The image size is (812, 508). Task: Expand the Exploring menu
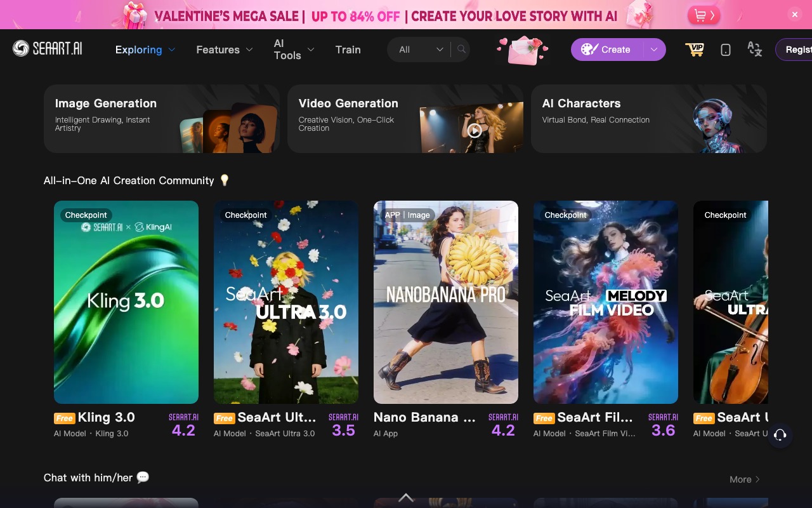145,50
